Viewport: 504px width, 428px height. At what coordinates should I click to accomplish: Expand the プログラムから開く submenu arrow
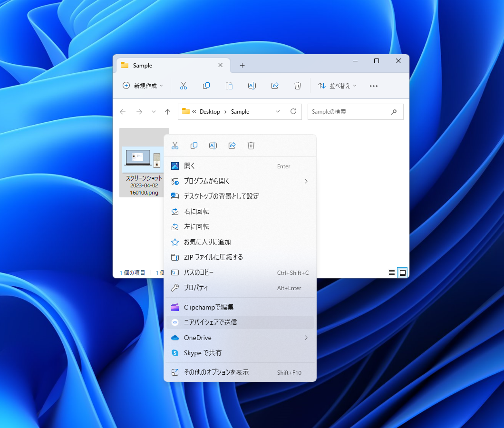[x=306, y=181]
